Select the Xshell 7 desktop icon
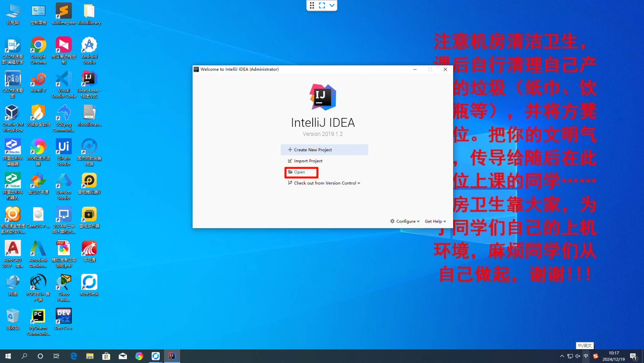This screenshot has height=363, width=644. [x=38, y=82]
